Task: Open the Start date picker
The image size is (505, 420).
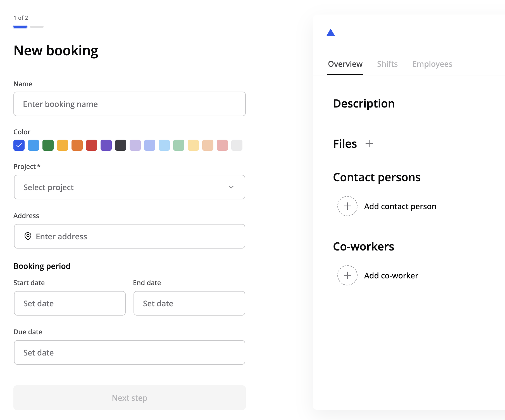Action: 70,303
